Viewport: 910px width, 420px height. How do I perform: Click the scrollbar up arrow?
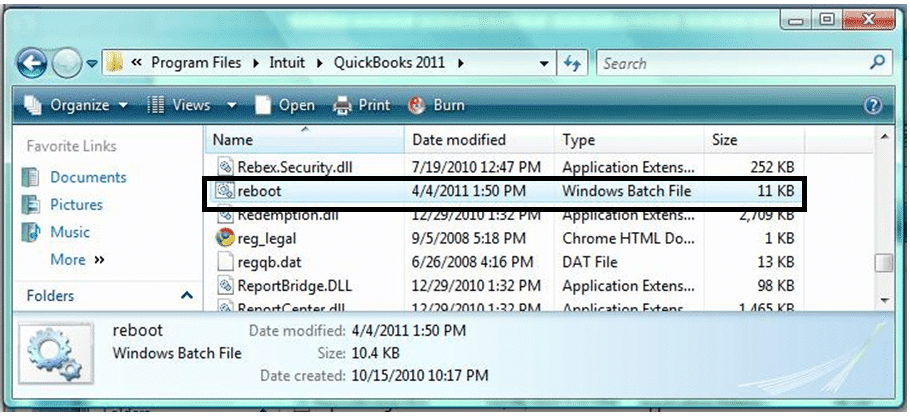coord(884,137)
